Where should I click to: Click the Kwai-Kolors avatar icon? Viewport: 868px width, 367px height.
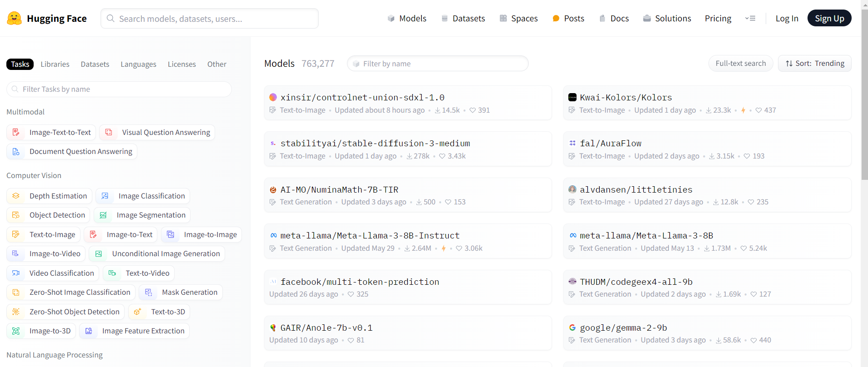pos(572,97)
